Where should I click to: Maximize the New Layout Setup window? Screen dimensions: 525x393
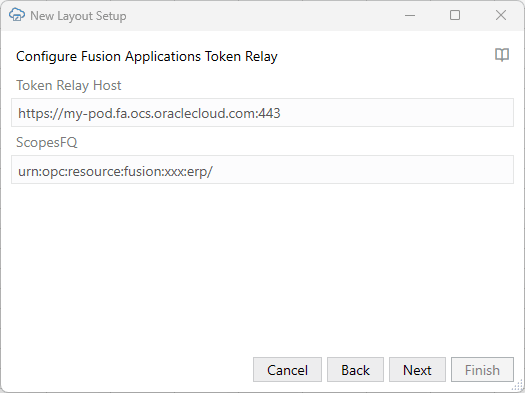[455, 15]
